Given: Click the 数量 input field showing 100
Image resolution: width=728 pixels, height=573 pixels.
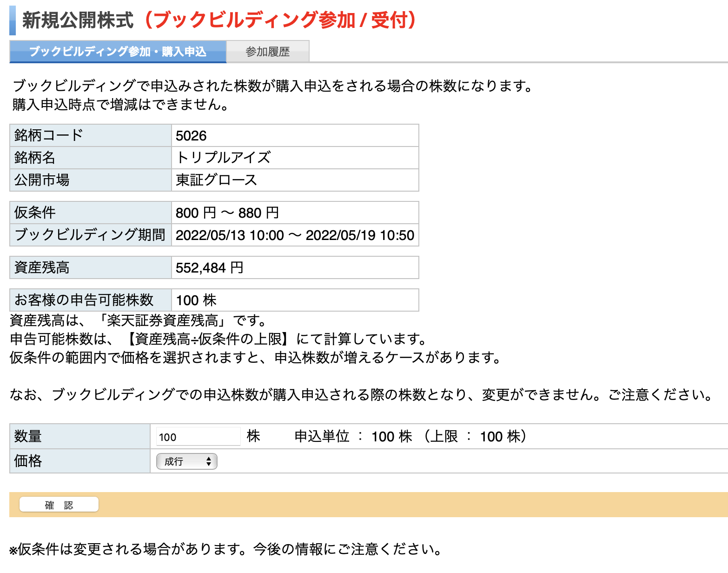Looking at the screenshot, I should coord(198,437).
